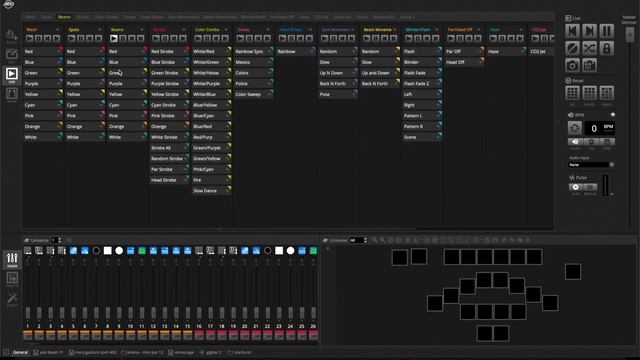Image resolution: width=640 pixels, height=360 pixels.
Task: Open the General fixture tab at bottom
Action: [x=20, y=352]
